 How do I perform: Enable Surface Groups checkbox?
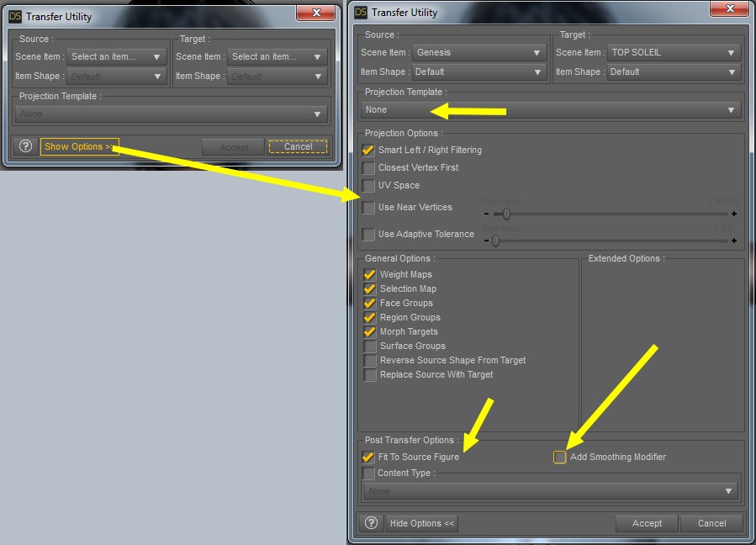[370, 347]
